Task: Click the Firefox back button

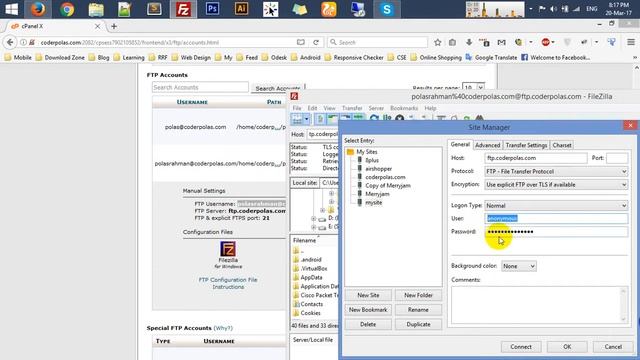Action: point(10,42)
